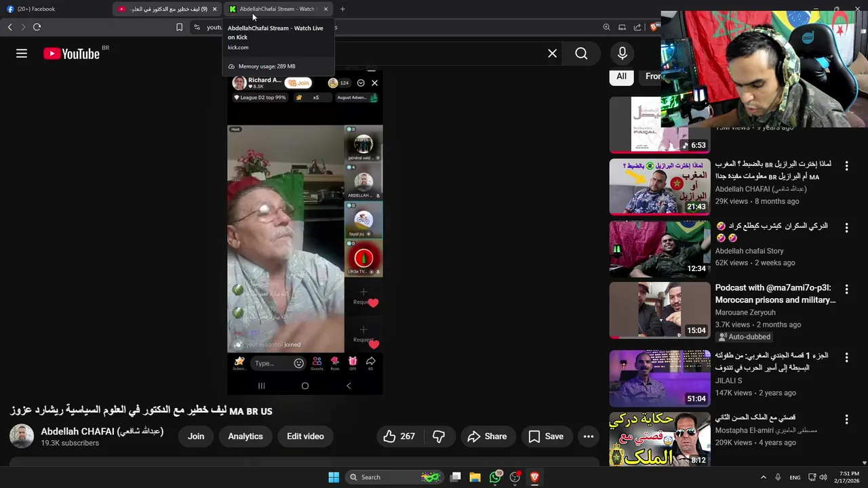
Task: Open the 12:34 video thumbnail
Action: pyautogui.click(x=660, y=249)
